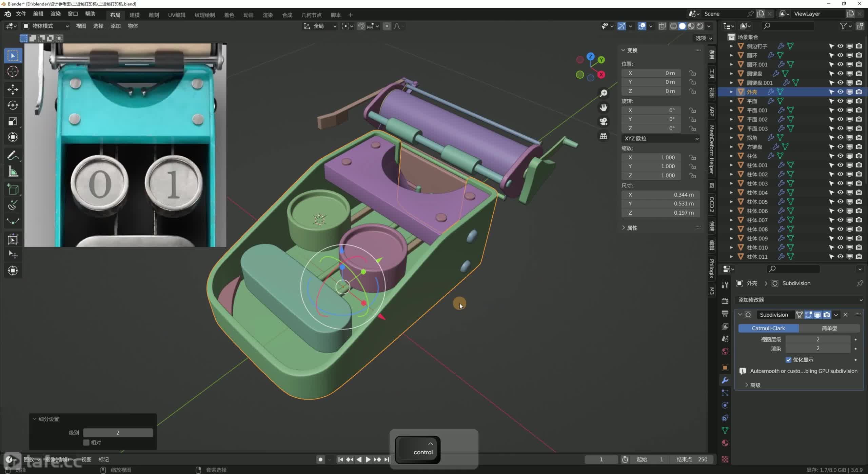Click the camera view icon in viewport
Screen dimensions: 868x474
pos(604,121)
